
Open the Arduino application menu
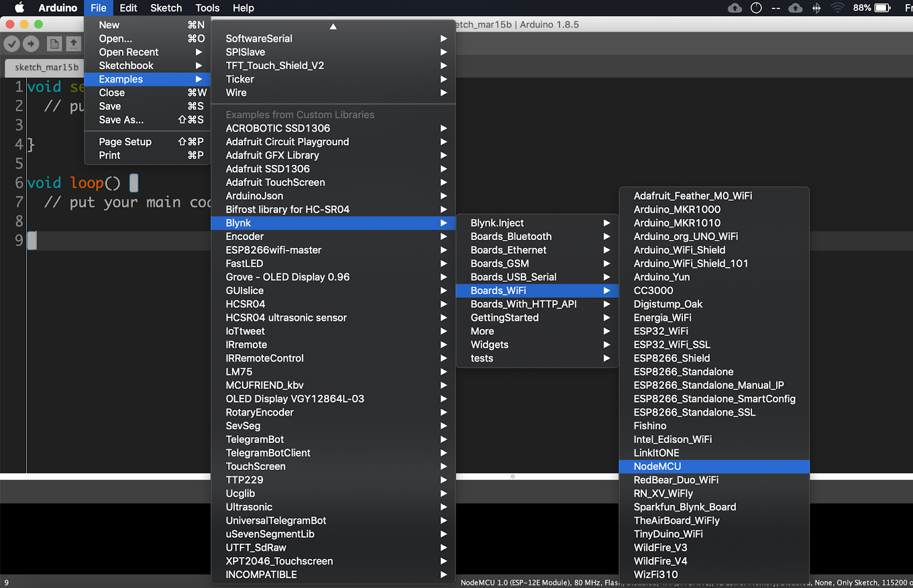[x=58, y=8]
